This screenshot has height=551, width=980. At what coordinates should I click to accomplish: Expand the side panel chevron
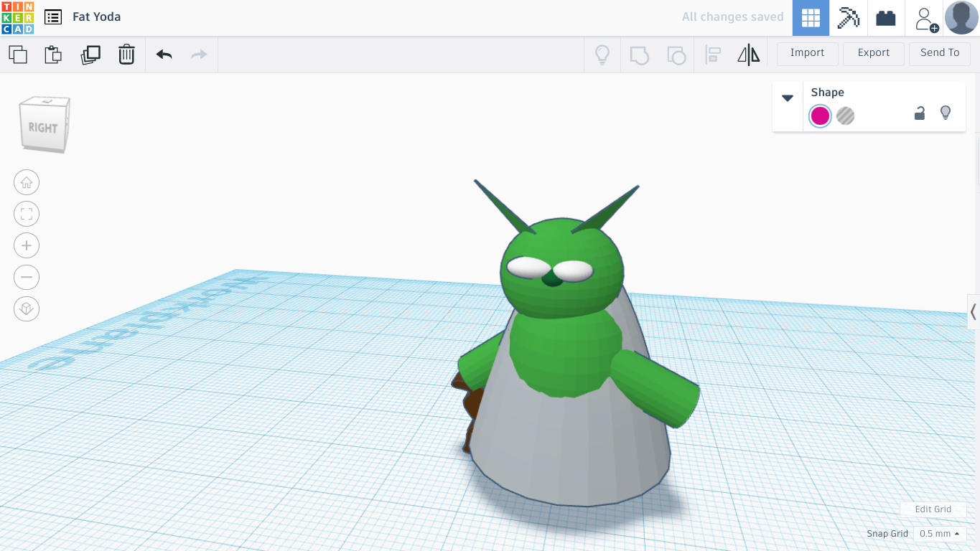point(974,311)
